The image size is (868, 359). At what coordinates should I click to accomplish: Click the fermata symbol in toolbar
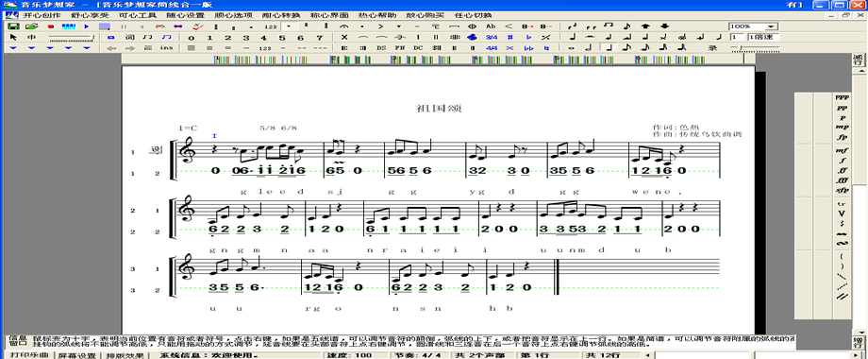coord(343,26)
